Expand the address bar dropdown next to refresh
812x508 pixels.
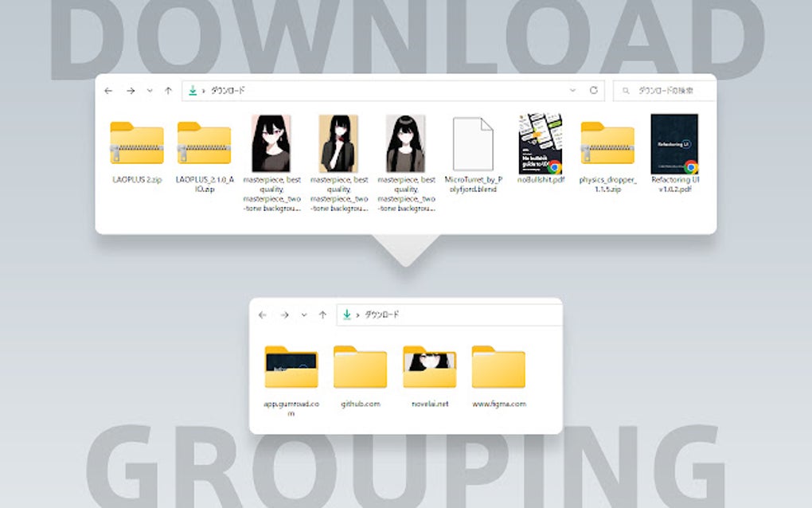[572, 90]
